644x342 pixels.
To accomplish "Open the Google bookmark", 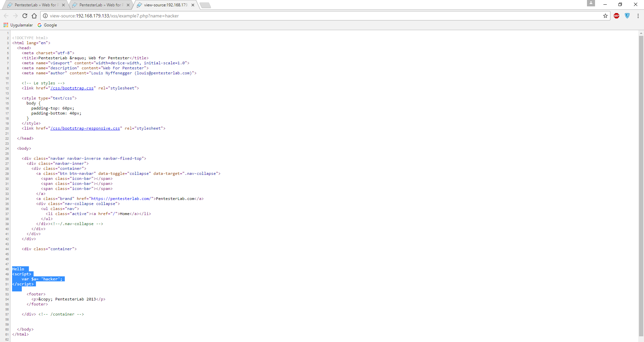I will 47,25.
